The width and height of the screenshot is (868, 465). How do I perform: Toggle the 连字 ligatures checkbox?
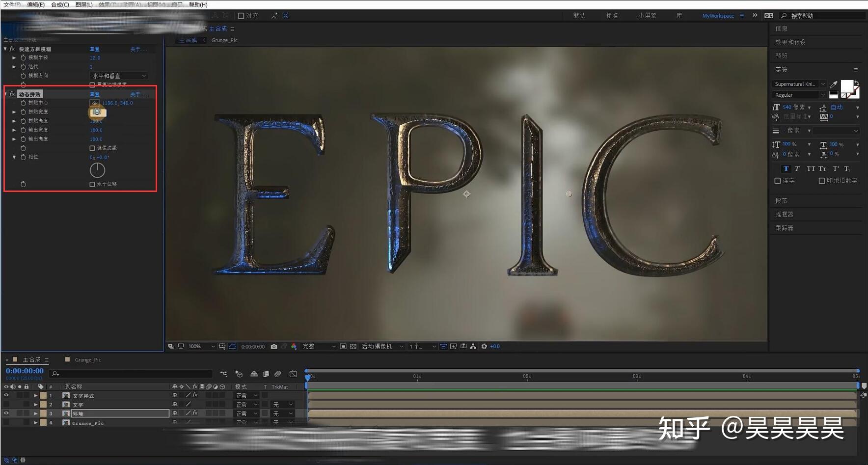click(x=778, y=181)
